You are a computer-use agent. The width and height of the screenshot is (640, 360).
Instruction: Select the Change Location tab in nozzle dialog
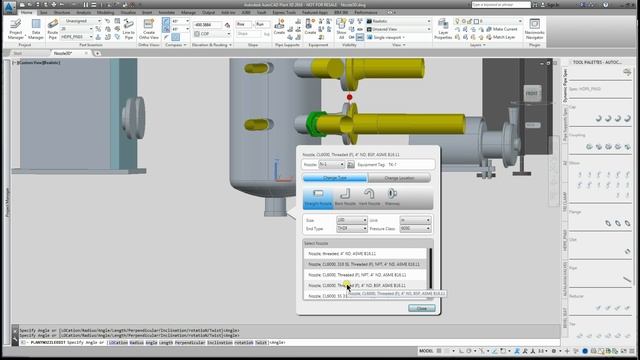399,178
